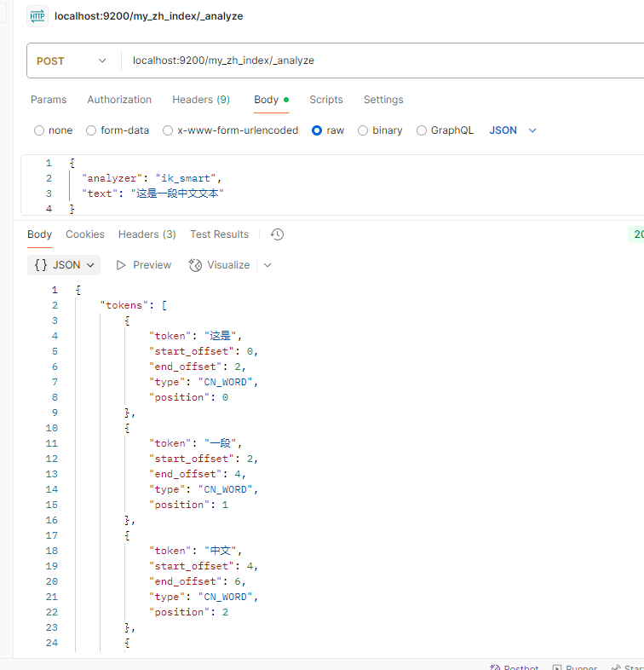Expand the chevron next to Visualize

pos(267,265)
